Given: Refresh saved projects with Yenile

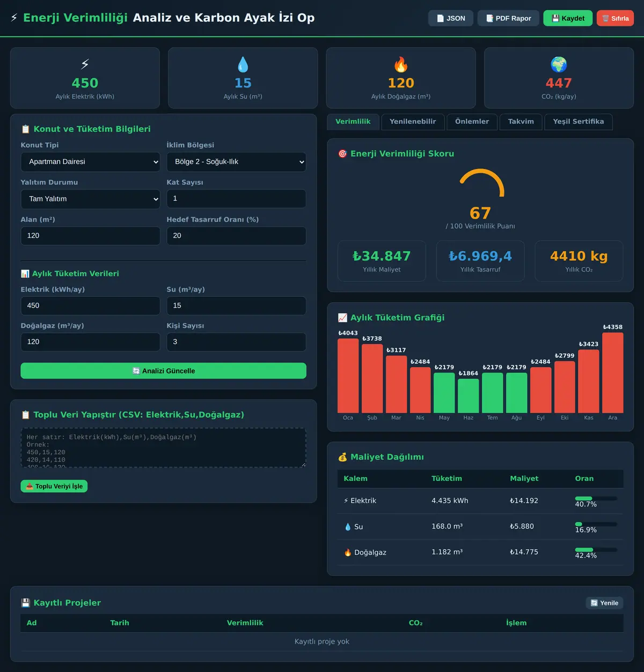Looking at the screenshot, I should pyautogui.click(x=604, y=603).
